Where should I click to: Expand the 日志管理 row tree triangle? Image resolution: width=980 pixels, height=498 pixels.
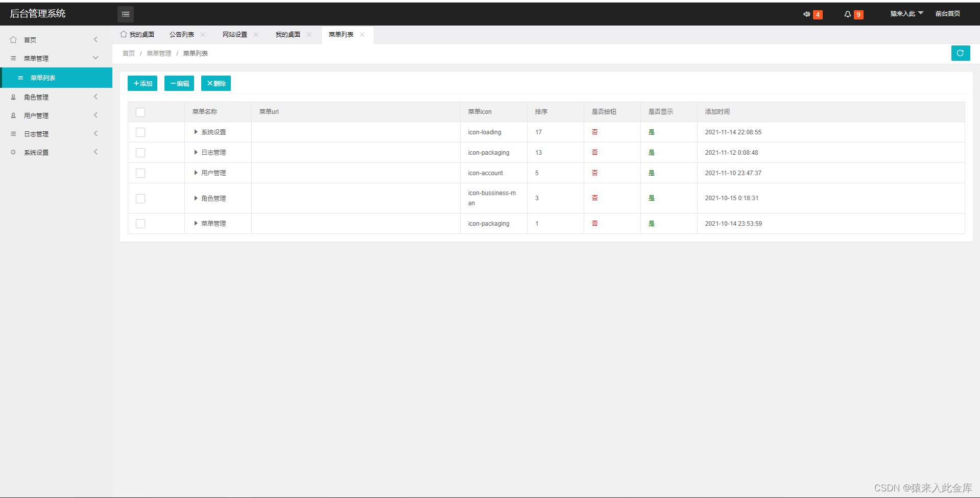(x=196, y=152)
